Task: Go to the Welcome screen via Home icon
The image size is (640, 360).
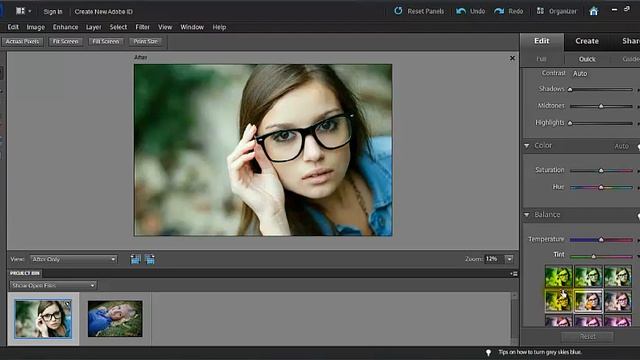Action: coord(594,11)
